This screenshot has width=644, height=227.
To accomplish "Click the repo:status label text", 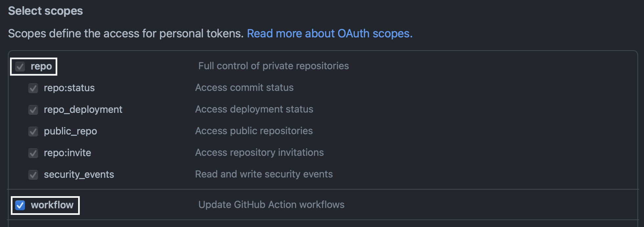I will click(x=69, y=88).
